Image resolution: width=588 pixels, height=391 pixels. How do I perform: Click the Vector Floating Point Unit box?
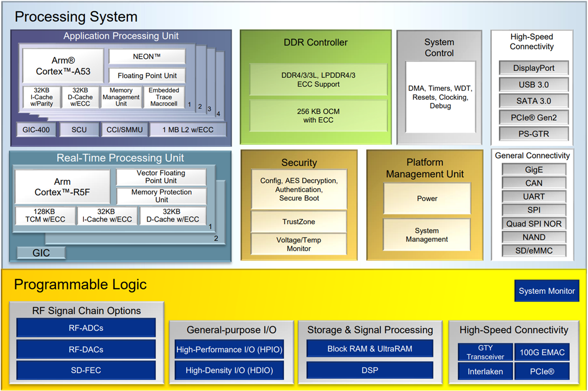coord(161,177)
